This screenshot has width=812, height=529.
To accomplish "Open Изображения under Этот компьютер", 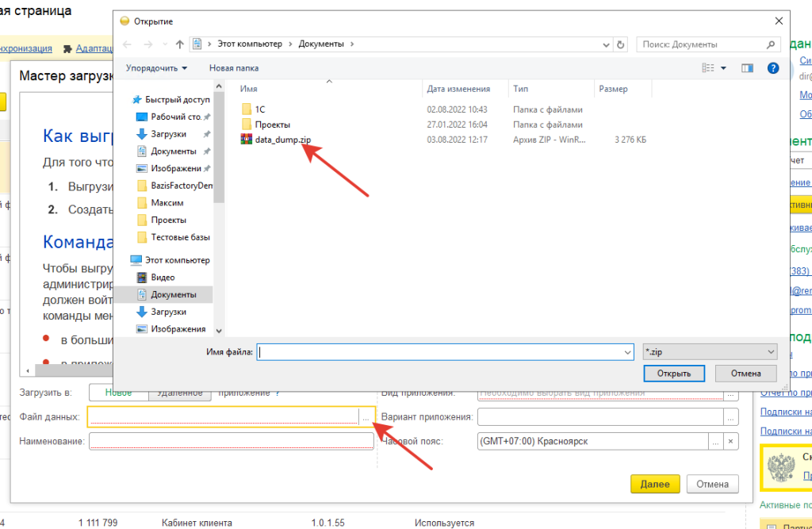I will pyautogui.click(x=171, y=329).
